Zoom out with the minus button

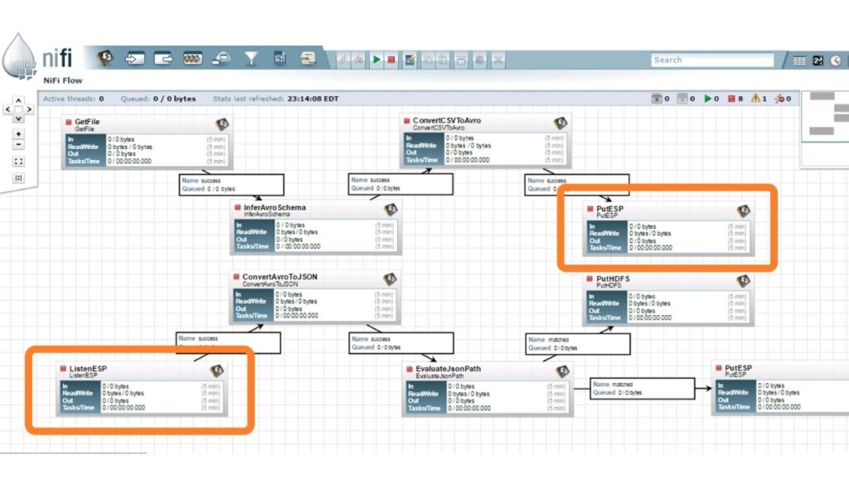click(x=18, y=144)
